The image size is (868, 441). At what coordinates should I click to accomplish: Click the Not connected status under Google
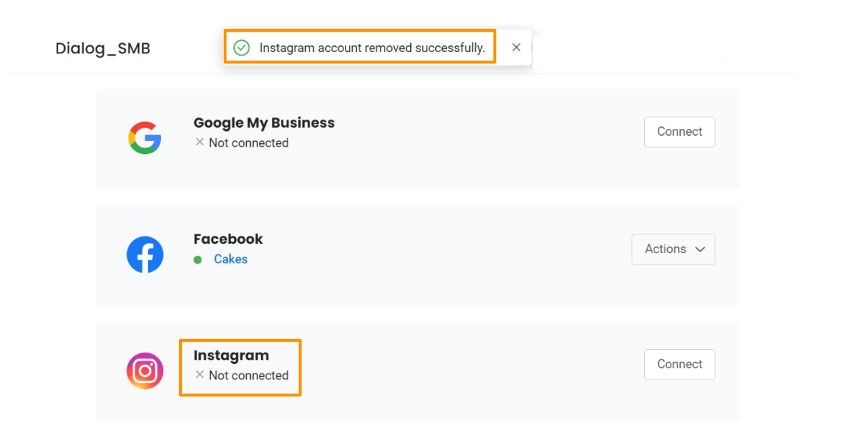tap(248, 143)
